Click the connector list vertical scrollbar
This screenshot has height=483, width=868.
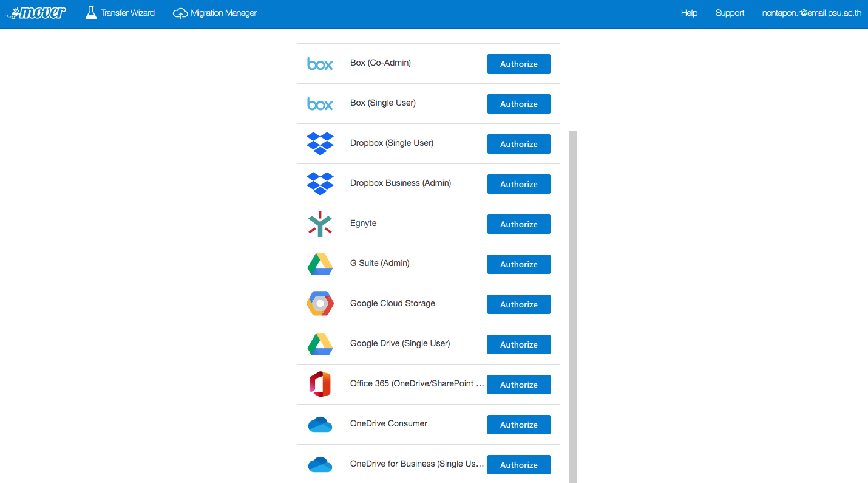pyautogui.click(x=573, y=307)
